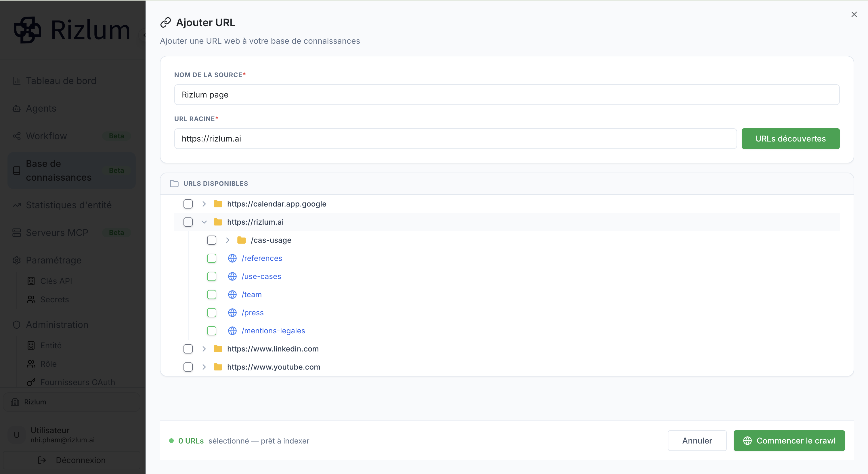This screenshot has width=868, height=474.
Task: Click the globe icon beside /mentions-legales
Action: click(x=232, y=331)
